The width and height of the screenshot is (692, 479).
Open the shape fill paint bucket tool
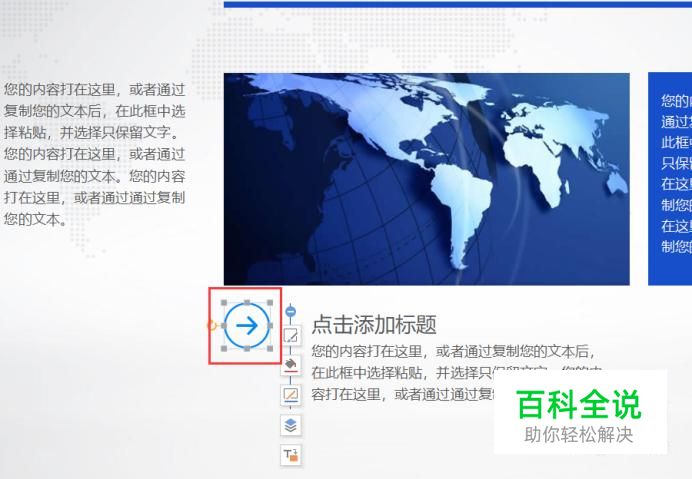(291, 366)
